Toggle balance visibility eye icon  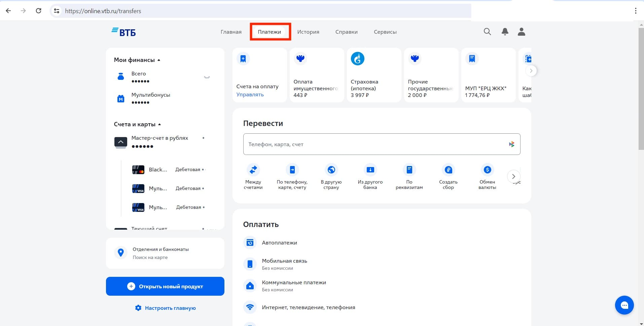(x=207, y=77)
